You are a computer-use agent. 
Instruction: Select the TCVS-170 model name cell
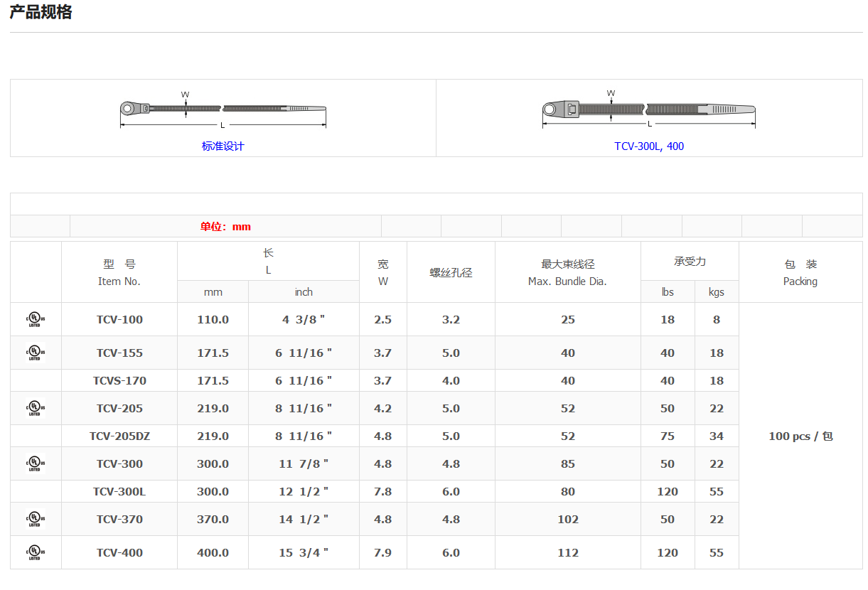coord(119,380)
